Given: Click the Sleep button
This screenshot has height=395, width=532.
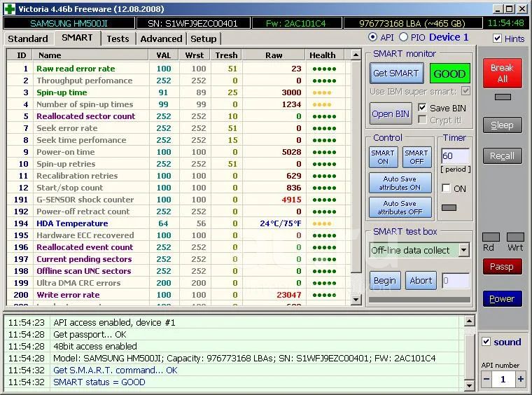Looking at the screenshot, I should (x=502, y=125).
